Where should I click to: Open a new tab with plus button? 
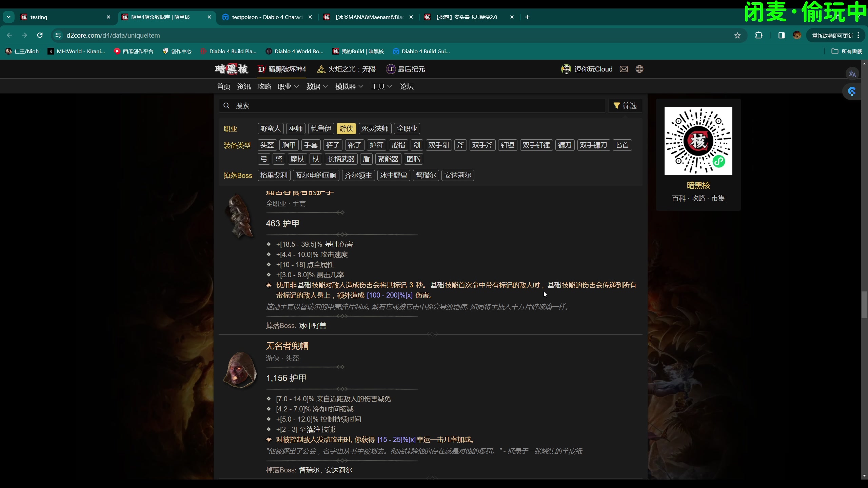tap(527, 17)
